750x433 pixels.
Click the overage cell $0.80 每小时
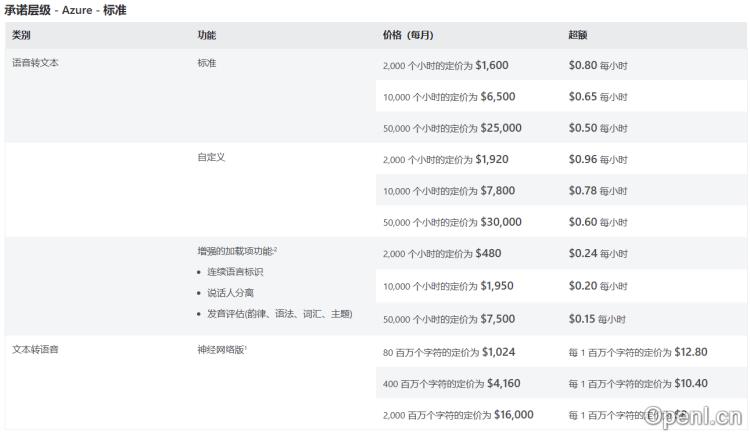(x=598, y=65)
